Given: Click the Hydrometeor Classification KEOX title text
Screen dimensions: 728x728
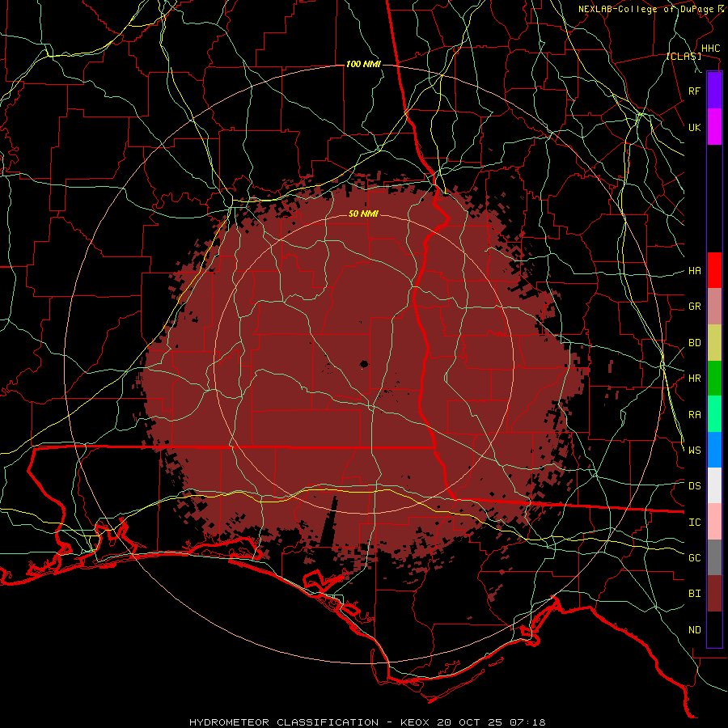Looking at the screenshot, I should click(x=367, y=722).
